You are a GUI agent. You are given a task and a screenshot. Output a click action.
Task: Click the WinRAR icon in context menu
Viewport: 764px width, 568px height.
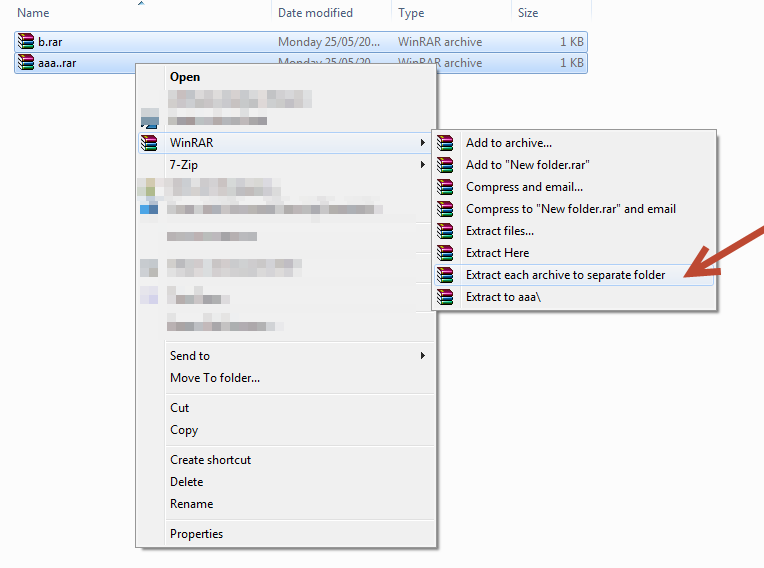click(149, 143)
